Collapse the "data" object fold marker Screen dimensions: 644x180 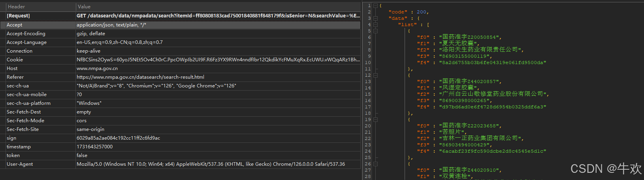(x=375, y=18)
